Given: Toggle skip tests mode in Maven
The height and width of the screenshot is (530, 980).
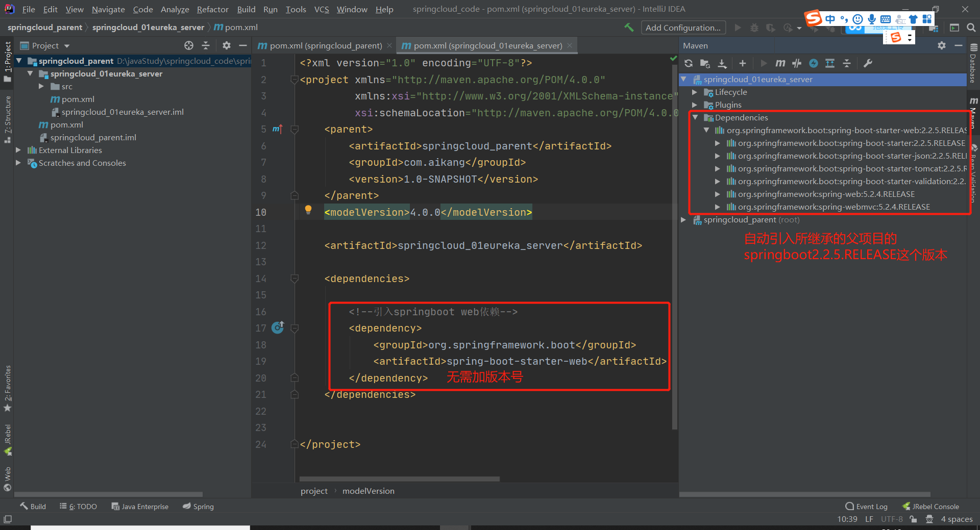Looking at the screenshot, I should pos(814,63).
